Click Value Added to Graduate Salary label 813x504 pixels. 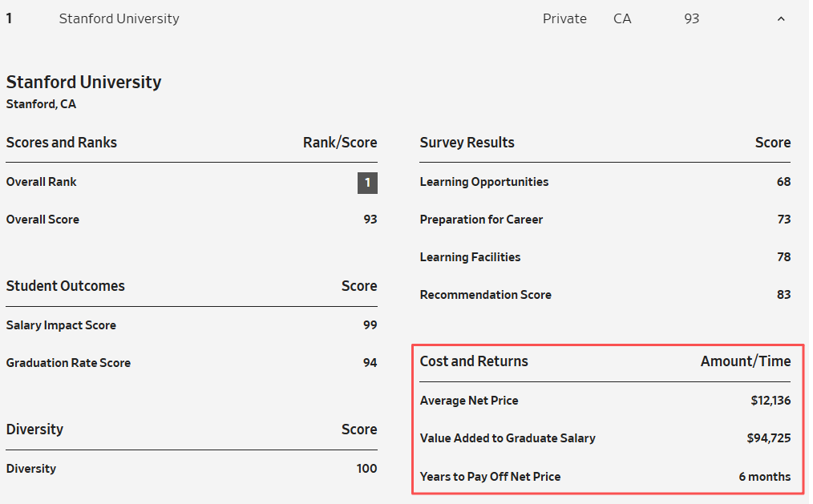(x=508, y=438)
